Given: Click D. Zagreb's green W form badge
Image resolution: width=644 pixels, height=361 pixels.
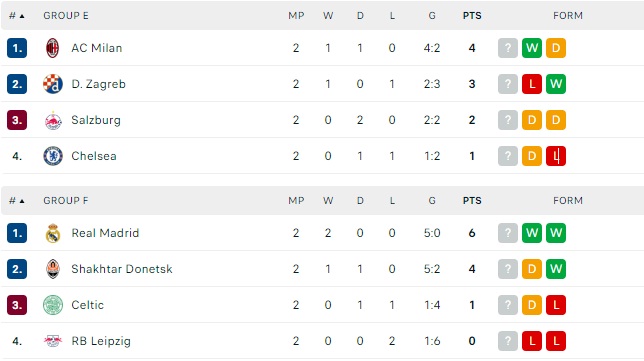Looking at the screenshot, I should [556, 84].
